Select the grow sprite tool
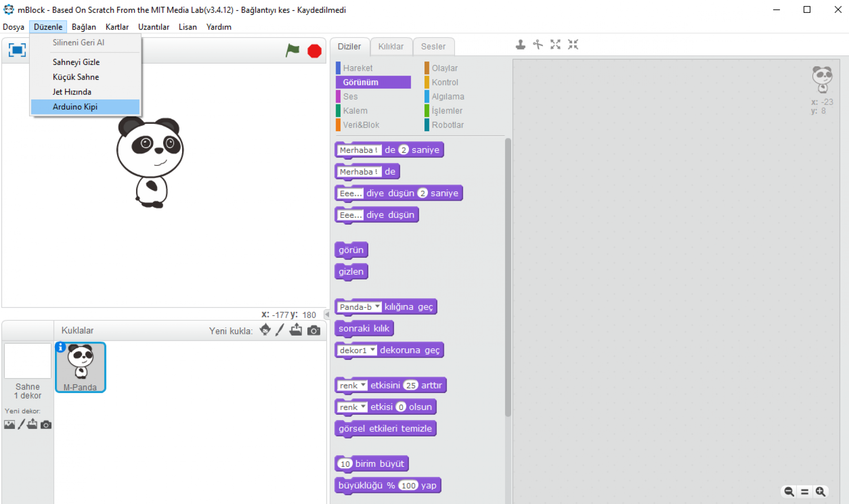This screenshot has width=849, height=504. (555, 44)
